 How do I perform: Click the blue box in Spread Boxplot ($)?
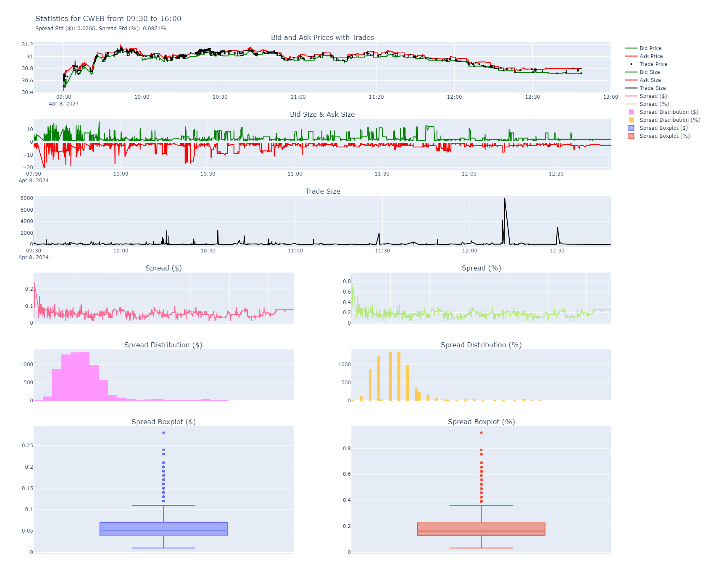[163, 528]
